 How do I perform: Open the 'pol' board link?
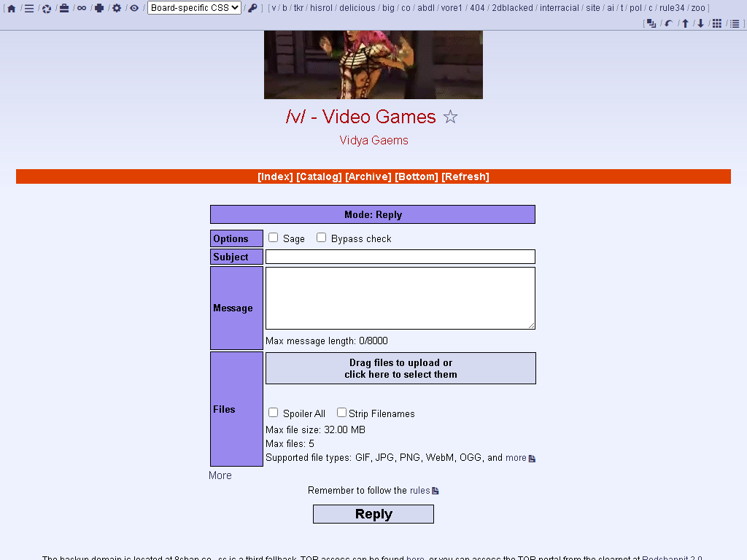tap(635, 8)
